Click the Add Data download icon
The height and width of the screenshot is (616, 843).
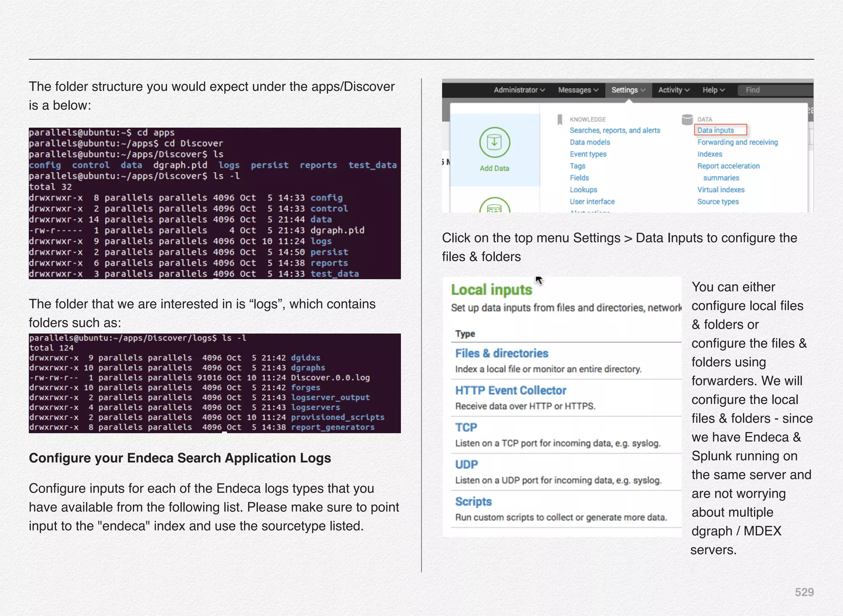tap(494, 142)
